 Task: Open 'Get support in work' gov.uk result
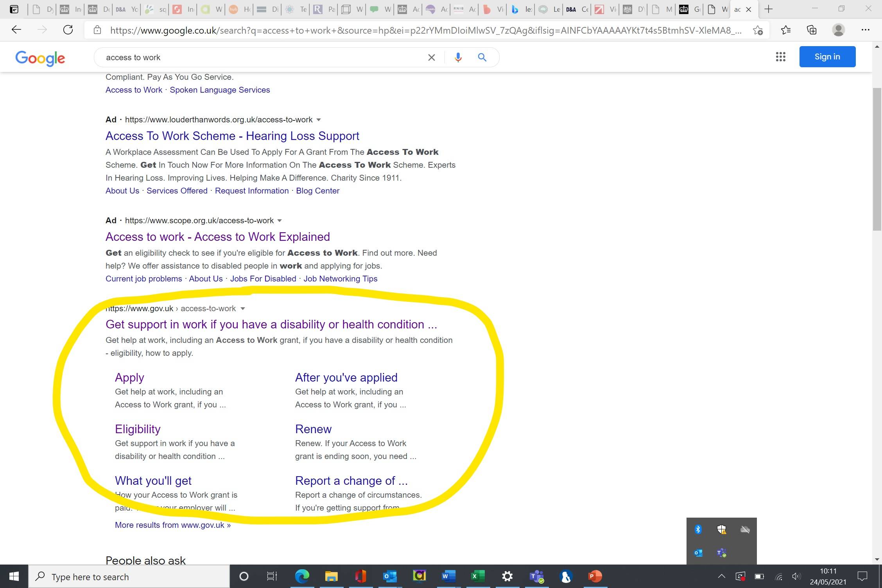tap(271, 324)
